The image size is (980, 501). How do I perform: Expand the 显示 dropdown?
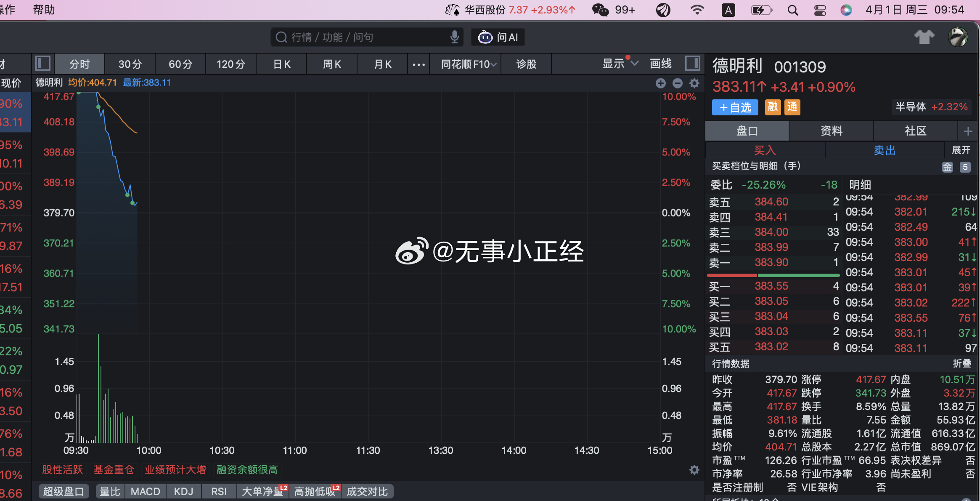(x=620, y=64)
